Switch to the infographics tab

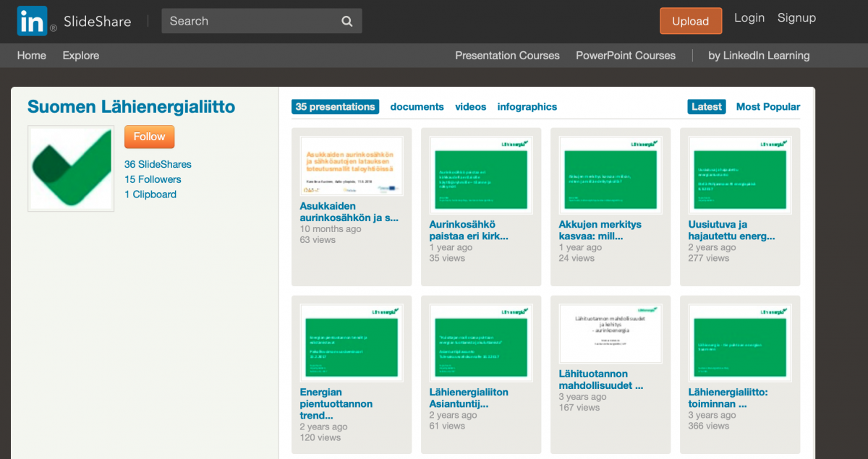tap(527, 107)
